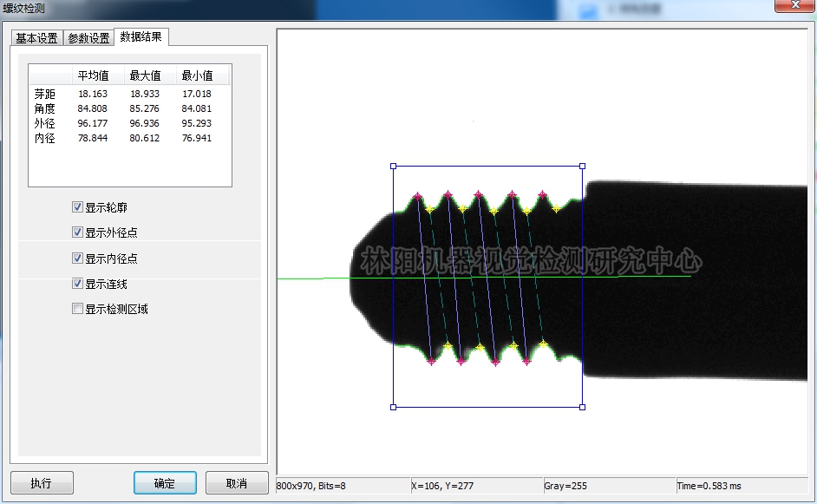Select the 内径 row label
Image resolution: width=817 pixels, height=504 pixels.
point(45,138)
